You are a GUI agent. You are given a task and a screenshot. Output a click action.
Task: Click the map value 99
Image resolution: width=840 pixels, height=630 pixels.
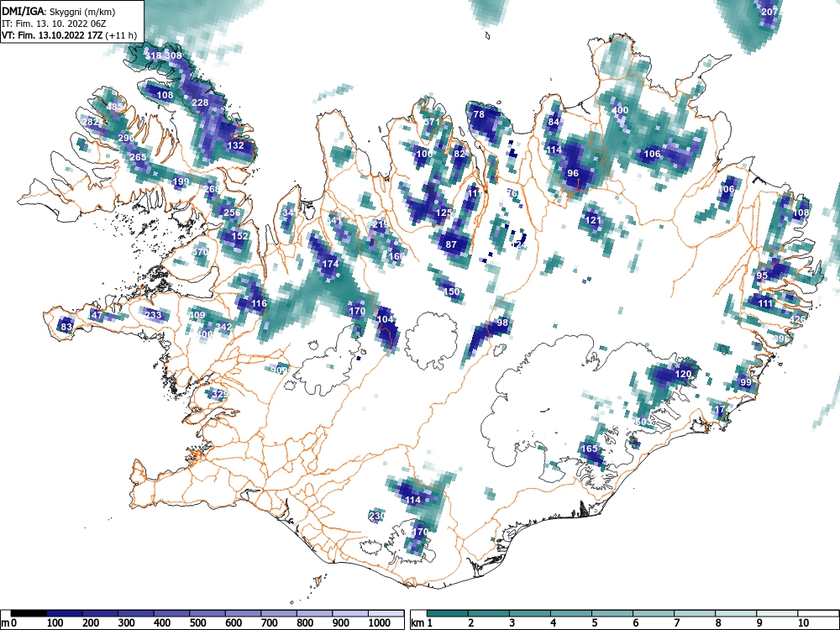(746, 382)
